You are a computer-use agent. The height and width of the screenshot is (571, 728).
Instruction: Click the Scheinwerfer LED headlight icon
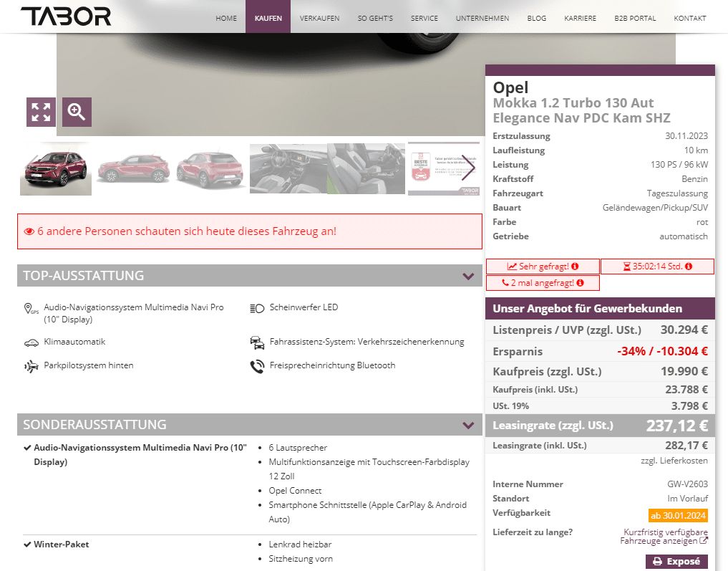click(x=257, y=308)
